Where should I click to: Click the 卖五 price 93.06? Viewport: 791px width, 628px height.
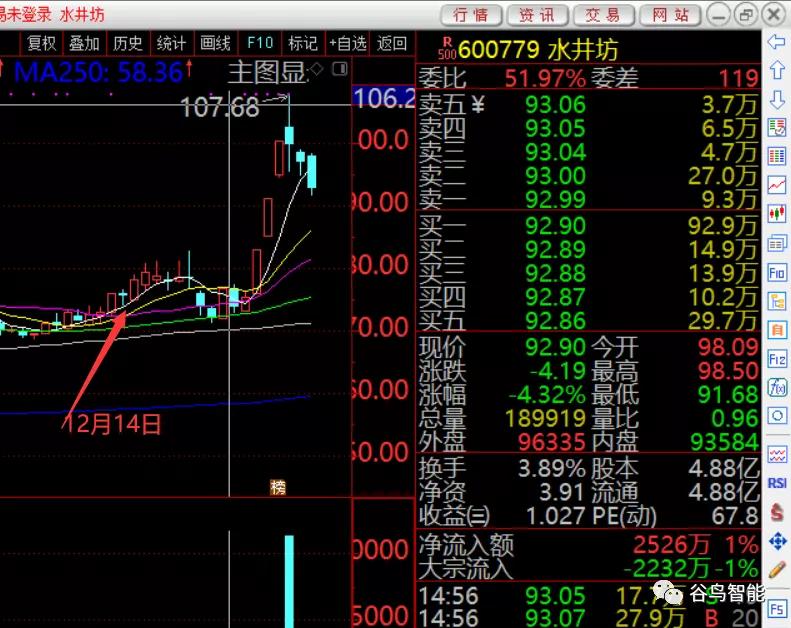[x=555, y=104]
